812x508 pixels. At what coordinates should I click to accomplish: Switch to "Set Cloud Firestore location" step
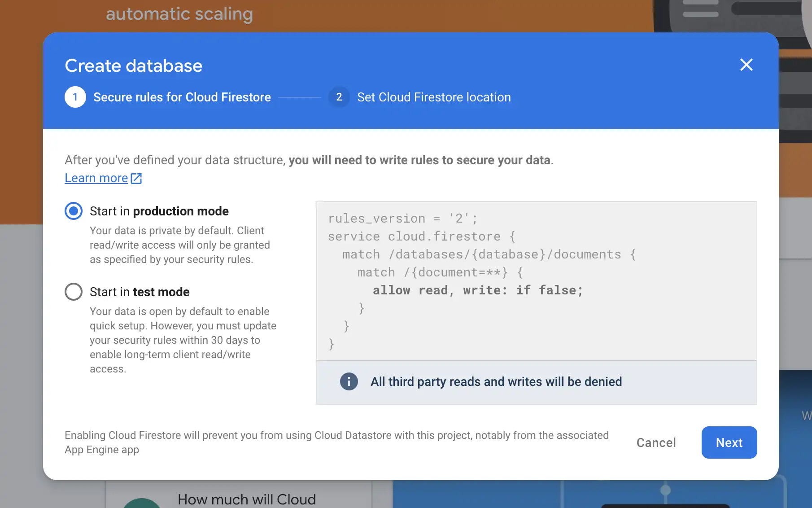tap(433, 97)
